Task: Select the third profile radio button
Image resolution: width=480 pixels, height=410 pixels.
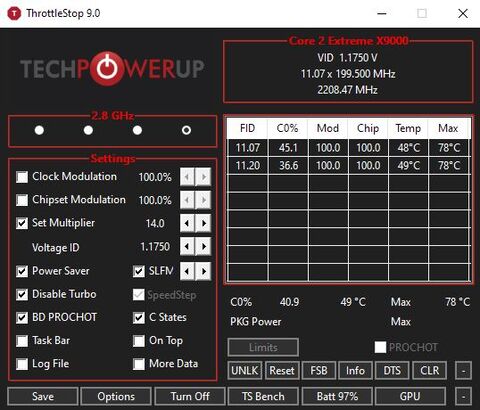Action: pyautogui.click(x=137, y=130)
